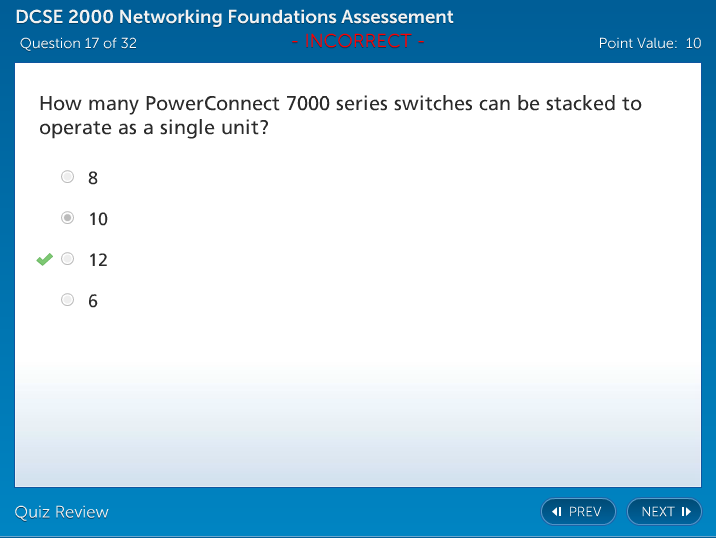Advance to the next question with NEXT

coord(664,512)
